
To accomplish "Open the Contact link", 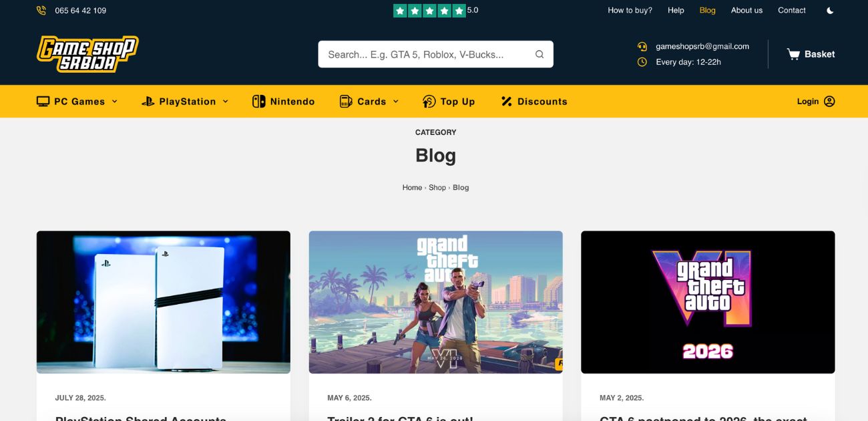I will click(x=792, y=11).
